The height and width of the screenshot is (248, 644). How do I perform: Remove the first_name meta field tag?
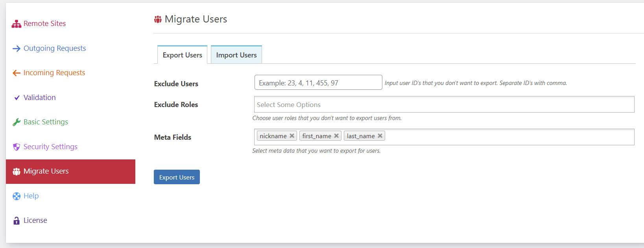336,136
